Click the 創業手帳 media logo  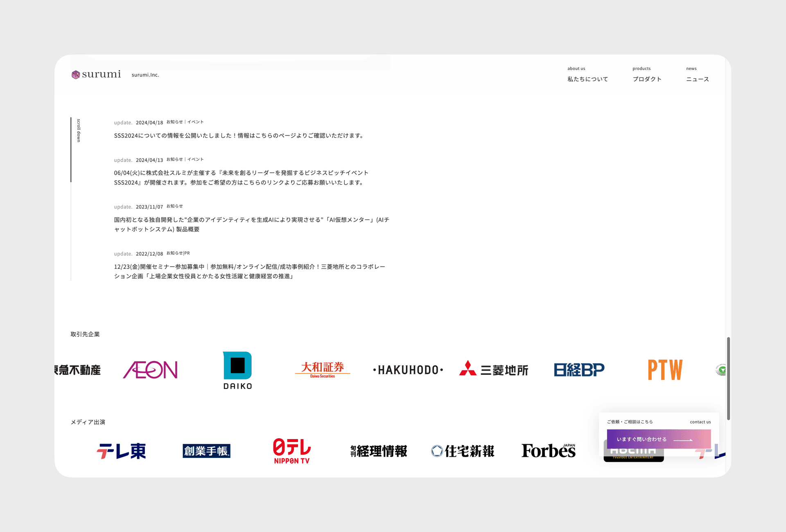(x=207, y=451)
